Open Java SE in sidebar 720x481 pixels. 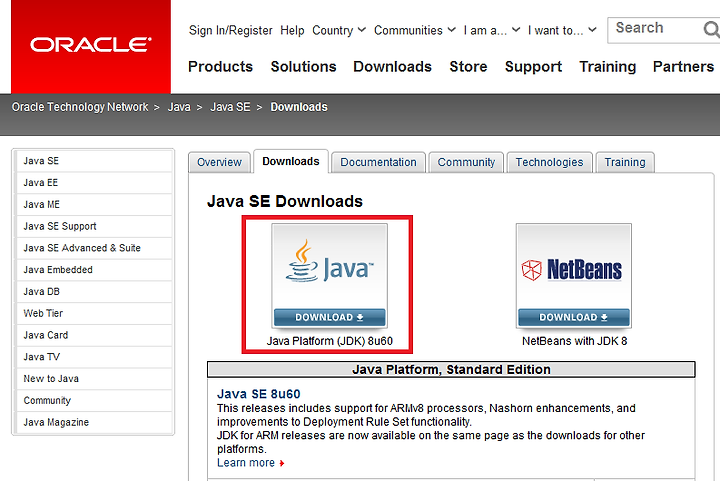pyautogui.click(x=94, y=161)
